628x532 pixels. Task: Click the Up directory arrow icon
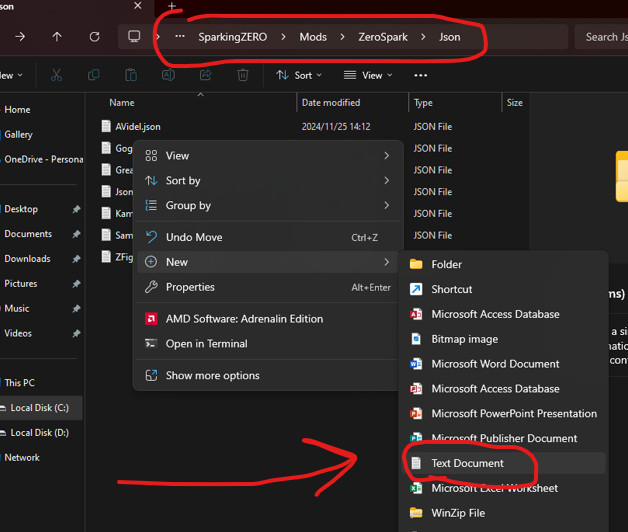click(57, 37)
